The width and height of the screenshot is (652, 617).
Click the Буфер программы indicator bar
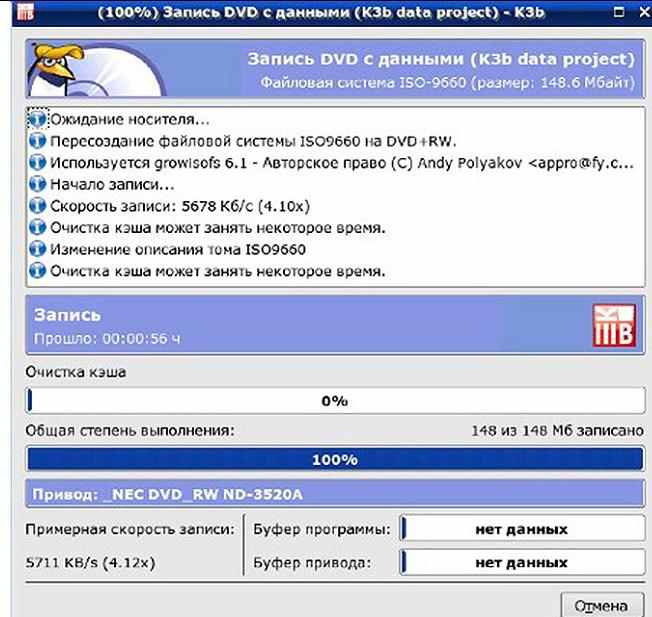(522, 529)
